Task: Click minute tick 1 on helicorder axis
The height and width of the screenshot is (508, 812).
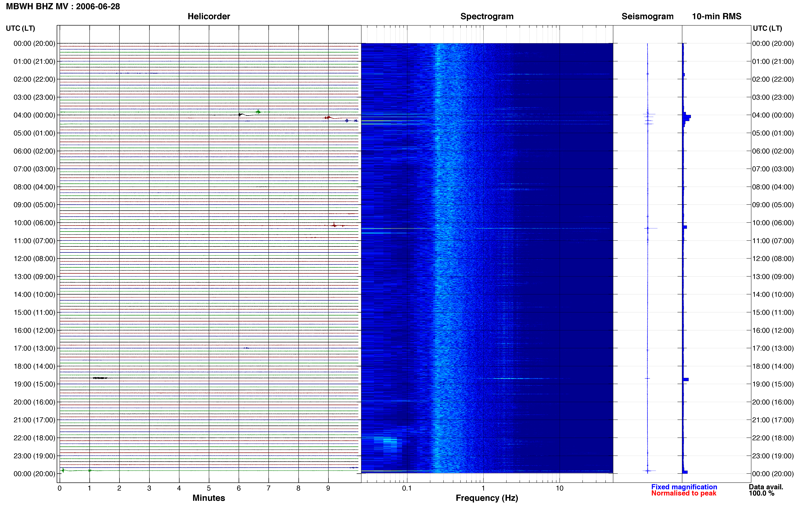Action: (89, 488)
